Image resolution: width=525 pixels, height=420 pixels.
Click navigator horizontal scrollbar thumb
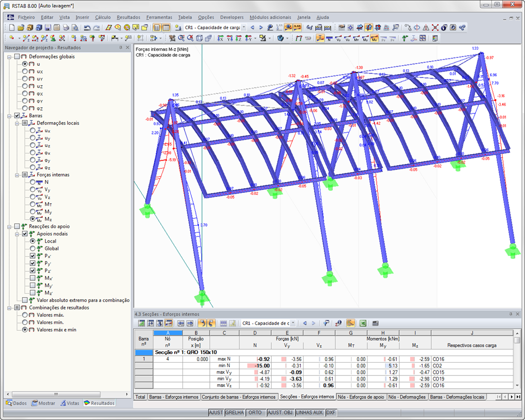[x=56, y=394]
